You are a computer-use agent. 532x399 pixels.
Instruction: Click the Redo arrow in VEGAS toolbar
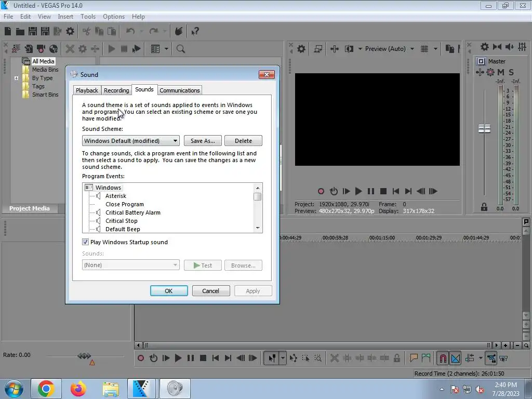pos(154,31)
